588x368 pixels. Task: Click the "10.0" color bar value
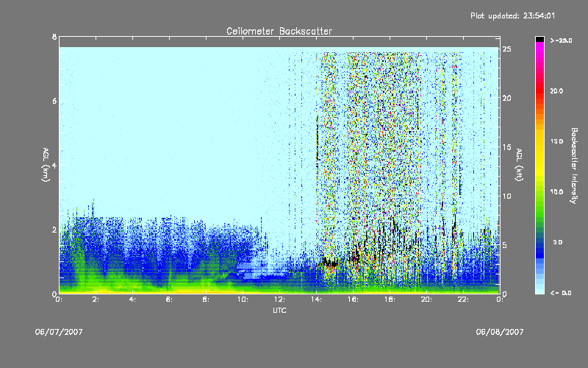557,191
